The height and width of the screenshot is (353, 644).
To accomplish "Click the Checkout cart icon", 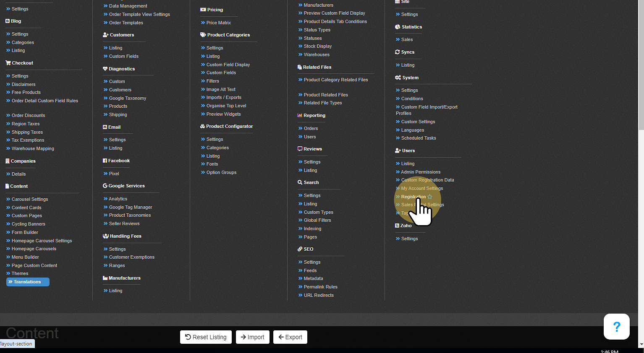I will (8, 63).
